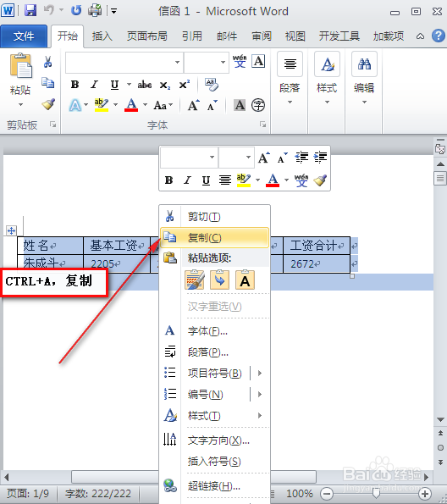The height and width of the screenshot is (504, 447).
Task: Choose 剪切(T) in context menu
Action: [214, 217]
